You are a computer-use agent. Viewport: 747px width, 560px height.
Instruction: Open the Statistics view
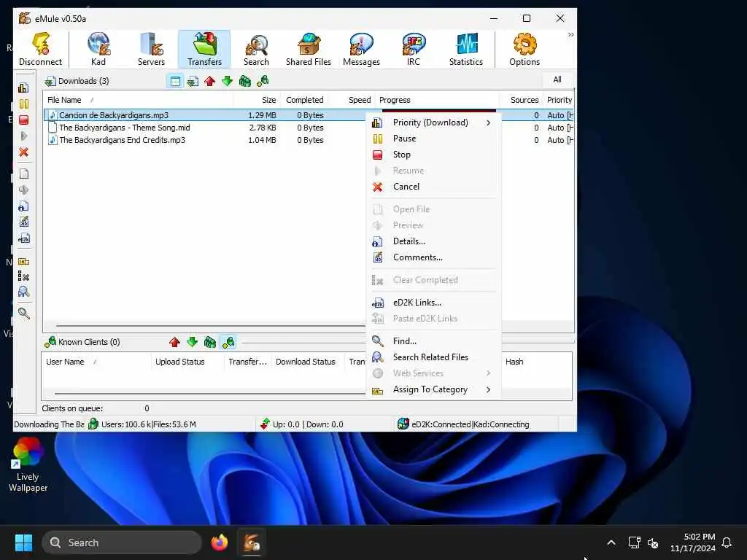coord(466,49)
